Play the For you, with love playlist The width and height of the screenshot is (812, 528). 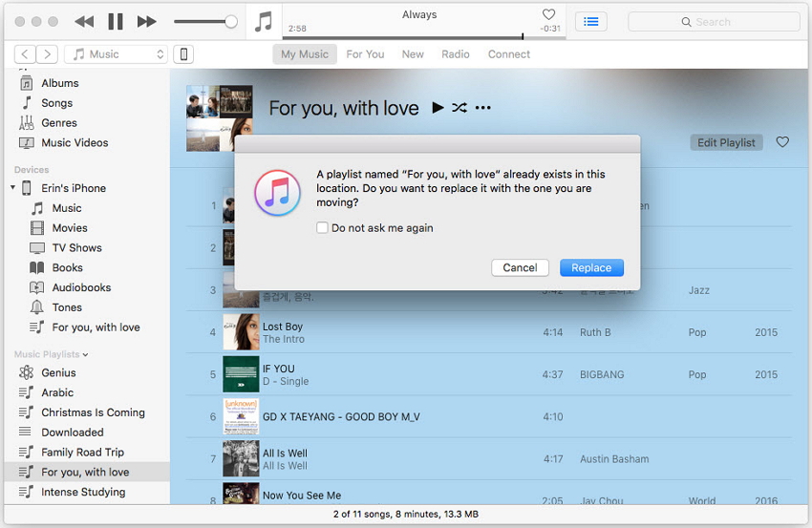pyautogui.click(x=438, y=108)
